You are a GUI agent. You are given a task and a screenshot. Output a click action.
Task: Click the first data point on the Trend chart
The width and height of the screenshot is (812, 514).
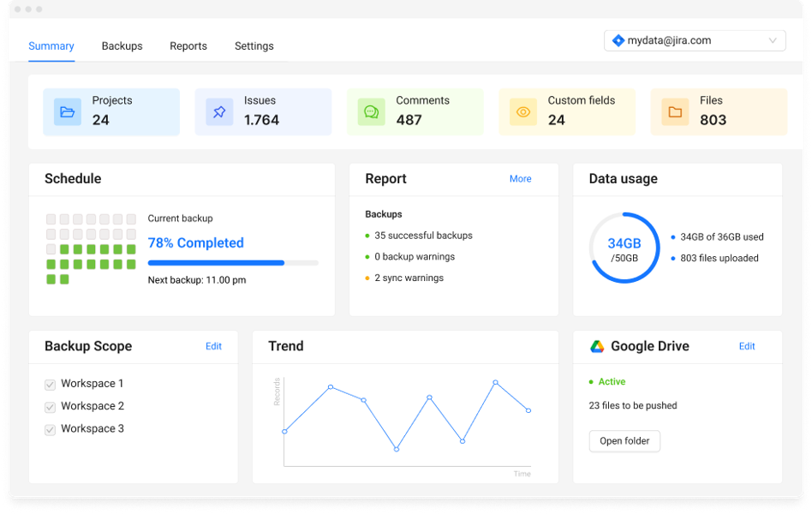click(285, 432)
